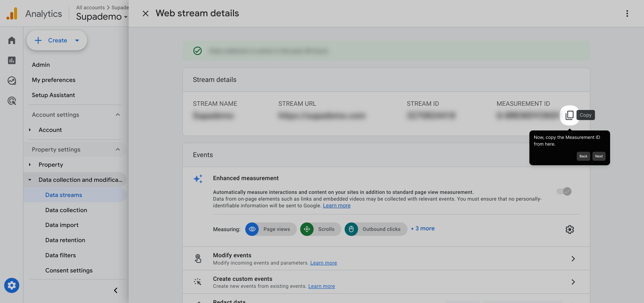Open the Advertising icon in sidebar
Viewport: 644px width, 303px height.
11,101
